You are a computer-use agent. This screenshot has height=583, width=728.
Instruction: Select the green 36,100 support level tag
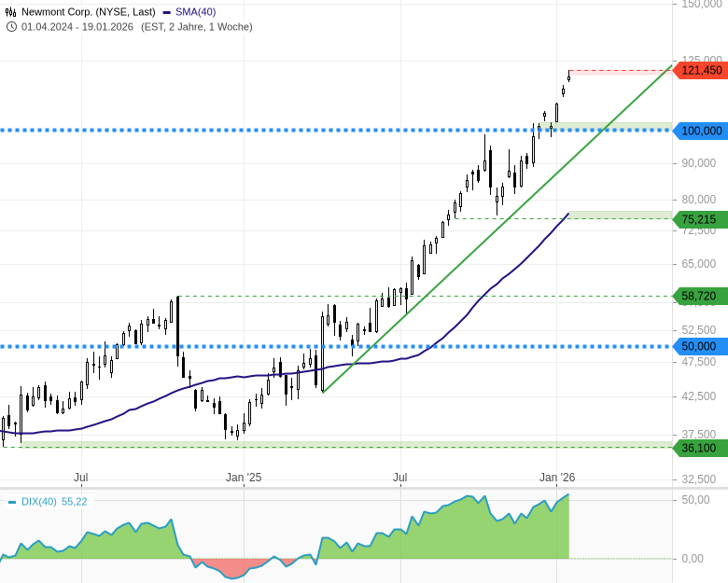click(700, 448)
